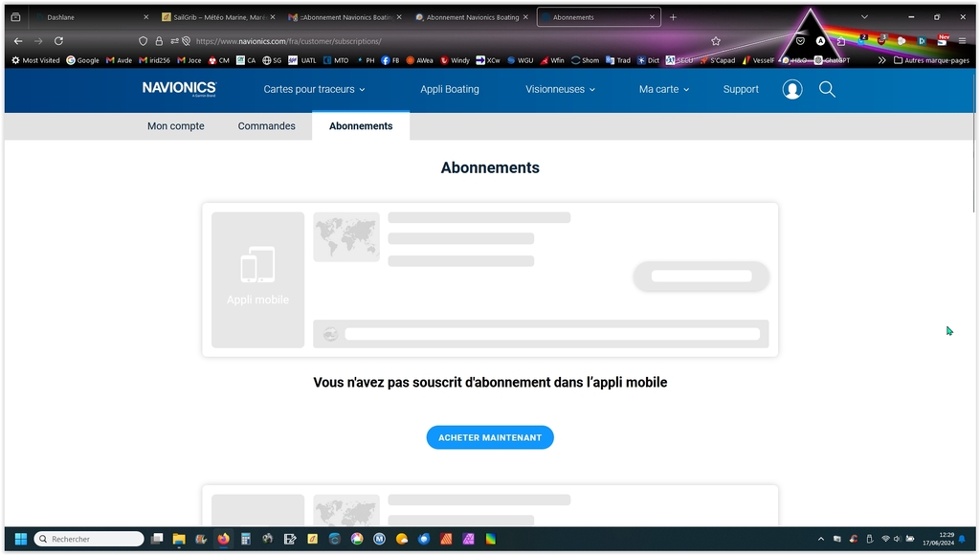Viewport: 980px width, 555px height.
Task: Open the MTO bookmark link
Action: click(336, 60)
